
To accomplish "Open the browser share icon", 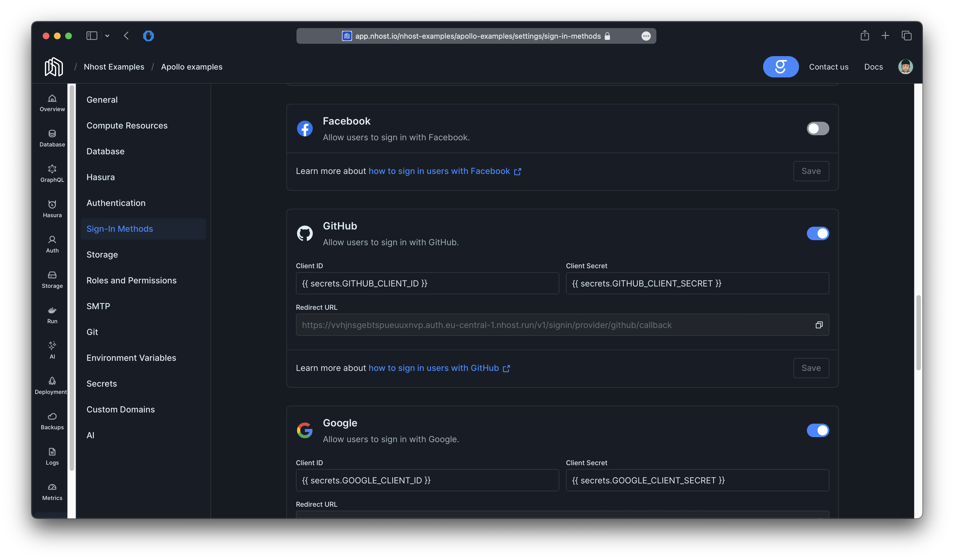I will tap(864, 36).
